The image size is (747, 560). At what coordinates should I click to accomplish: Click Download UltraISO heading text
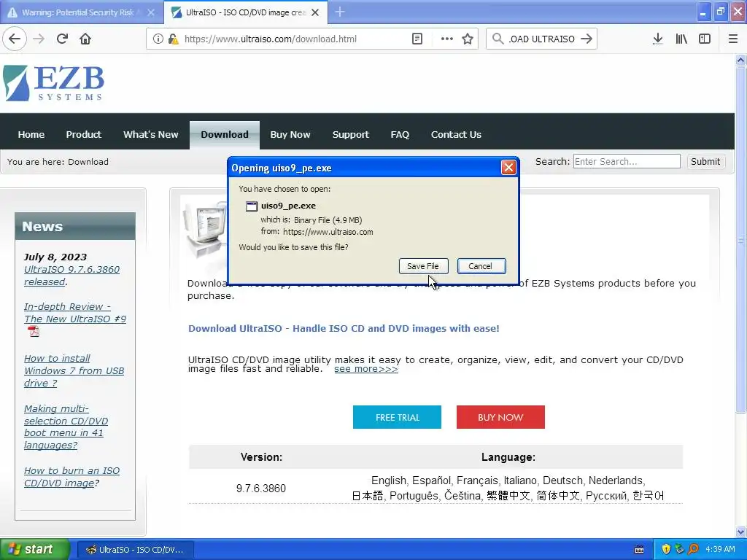coord(344,329)
